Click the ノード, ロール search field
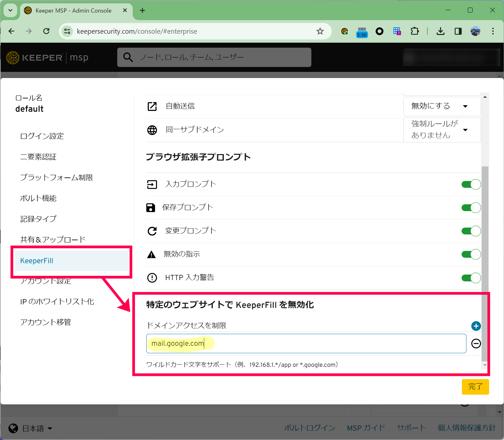Viewport: 504px width, 440px height. [x=214, y=57]
